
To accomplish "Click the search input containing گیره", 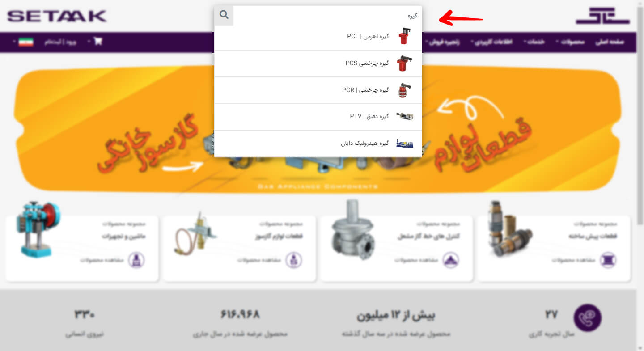I will 327,16.
